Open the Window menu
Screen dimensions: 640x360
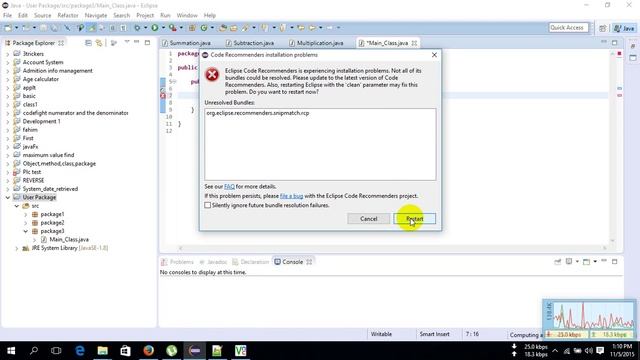[x=187, y=16]
